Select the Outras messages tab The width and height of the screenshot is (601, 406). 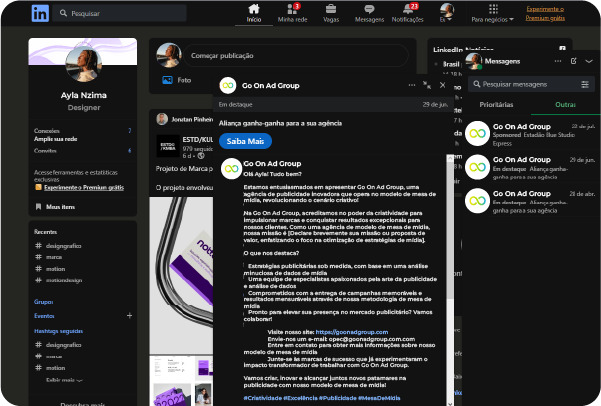click(565, 104)
